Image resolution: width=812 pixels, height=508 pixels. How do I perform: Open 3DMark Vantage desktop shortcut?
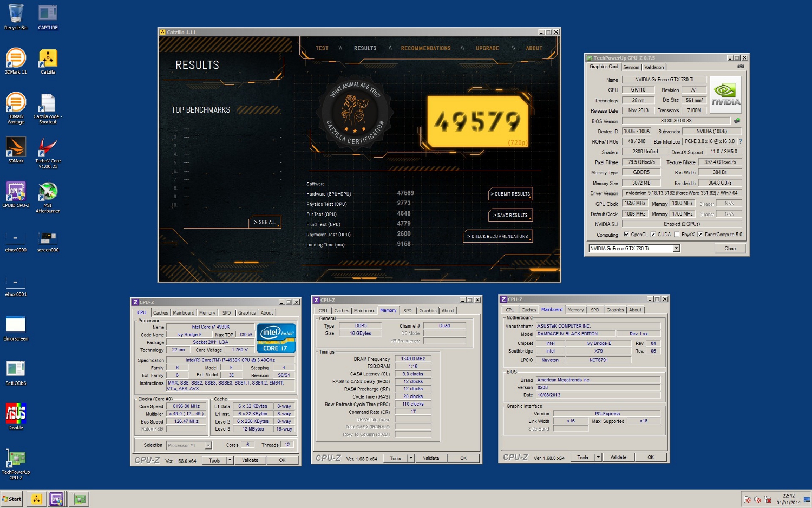click(x=16, y=108)
